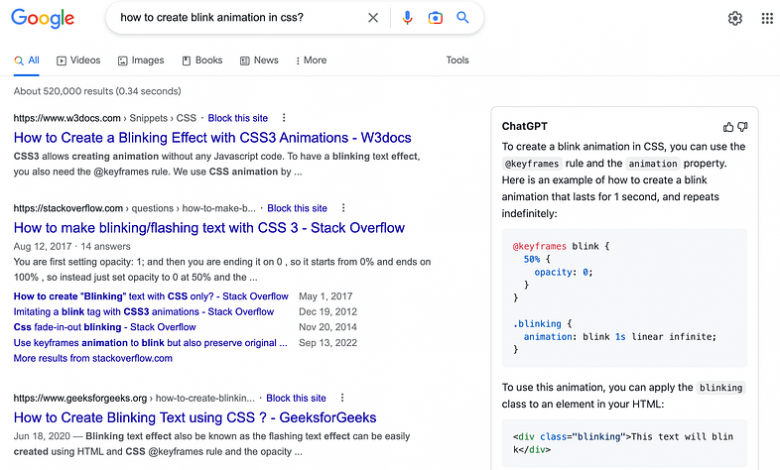This screenshot has height=470, width=780.
Task: Block the geeksforgeeks.org site
Action: [x=296, y=398]
